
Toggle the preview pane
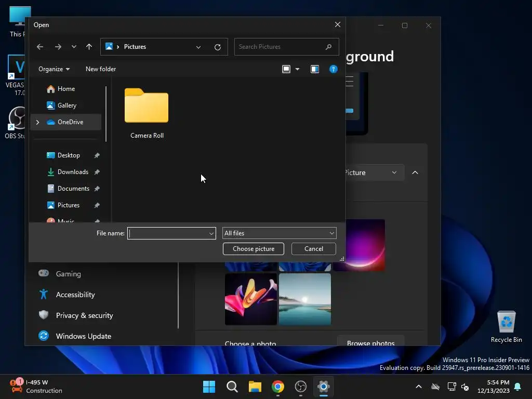point(314,69)
